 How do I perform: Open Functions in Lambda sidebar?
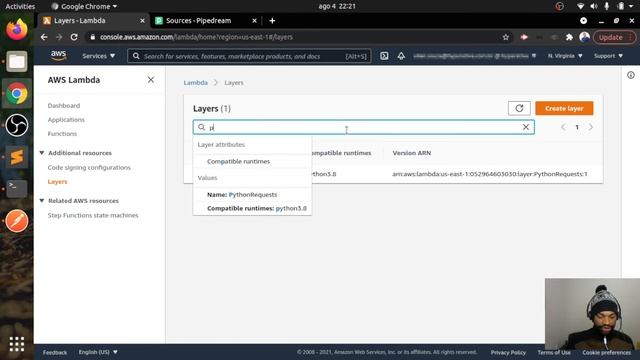point(62,134)
